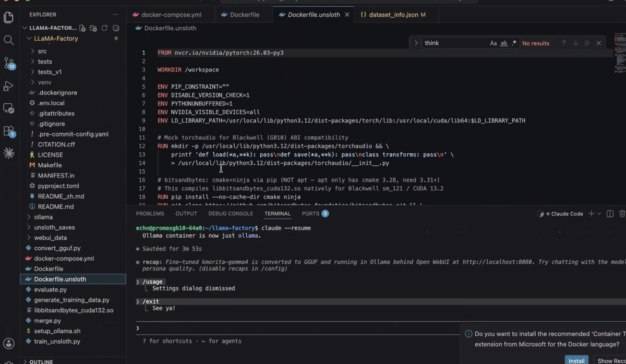This screenshot has height=364, width=626.
Task: Open Source Control view with 12 badge
Action: pyautogui.click(x=9, y=63)
